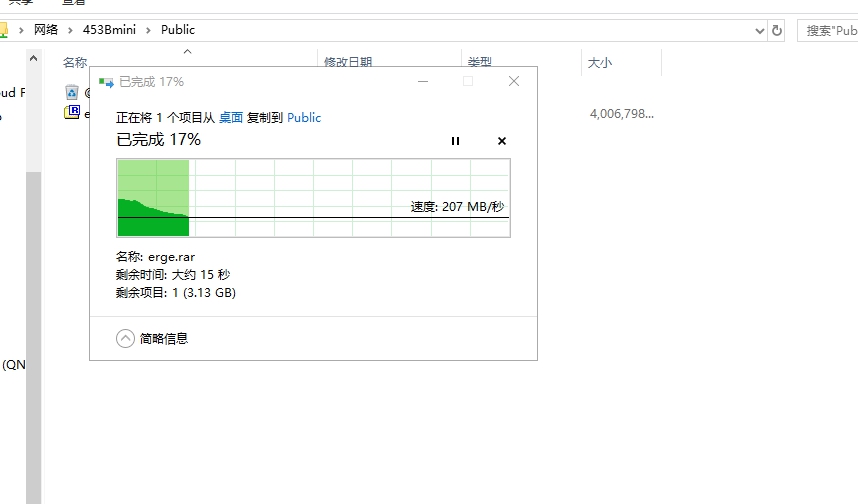The image size is (858, 504).
Task: Select the RAR archive file icon
Action: coord(72,113)
